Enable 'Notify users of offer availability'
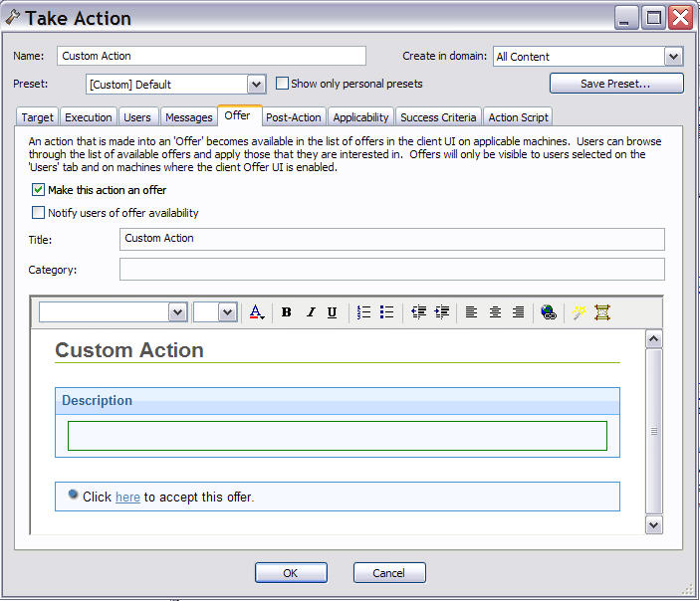The height and width of the screenshot is (601, 700). [x=39, y=213]
